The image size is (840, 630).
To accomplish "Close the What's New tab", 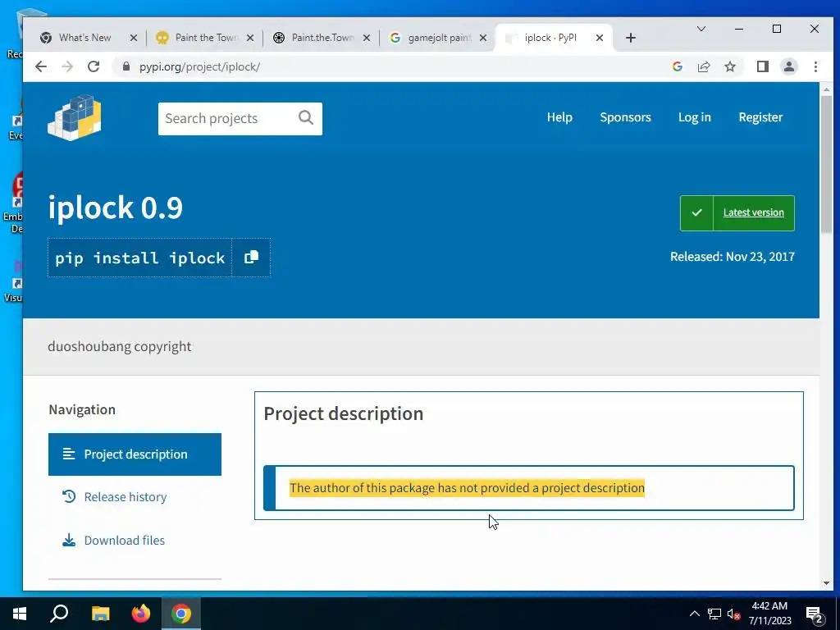I will coord(134,38).
